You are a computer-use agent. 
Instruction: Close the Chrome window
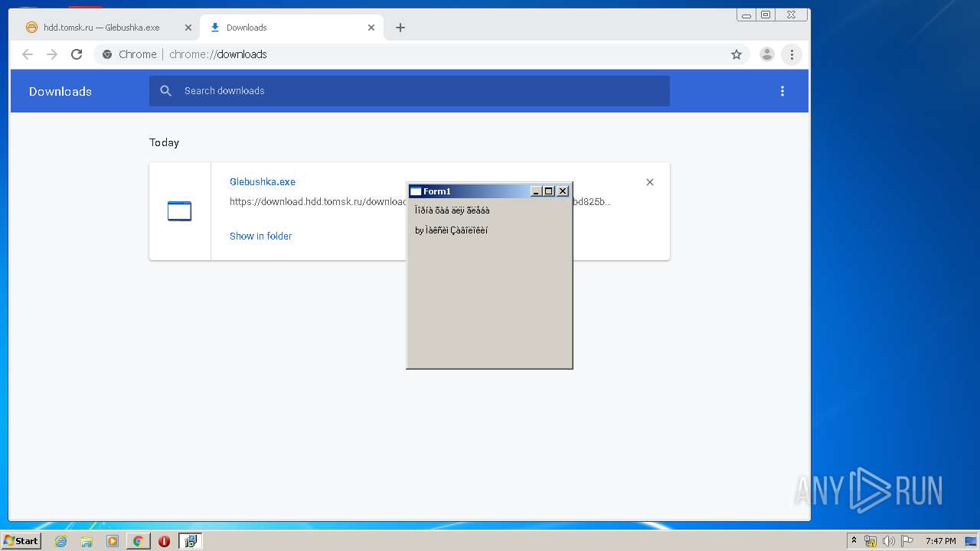[x=791, y=15]
